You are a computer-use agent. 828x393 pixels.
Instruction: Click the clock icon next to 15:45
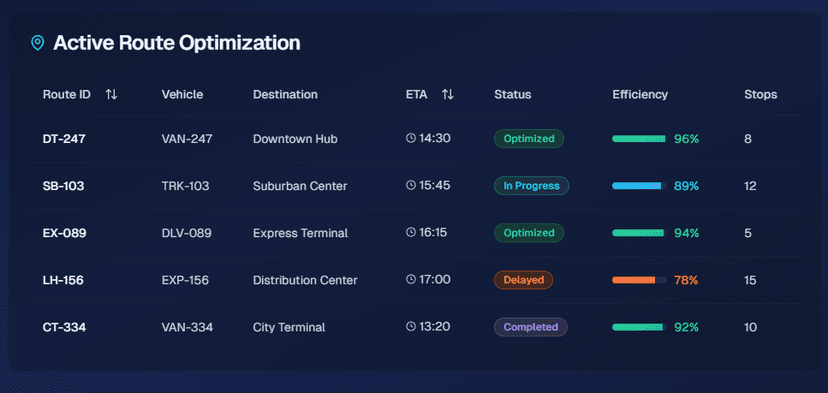pos(411,185)
